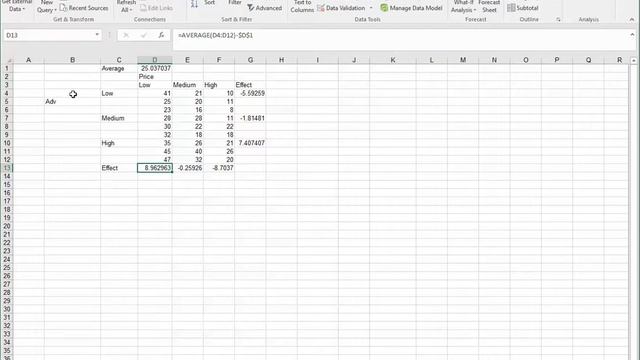640x360 pixels.
Task: Click Forecast Sheet button
Action: tap(489, 6)
